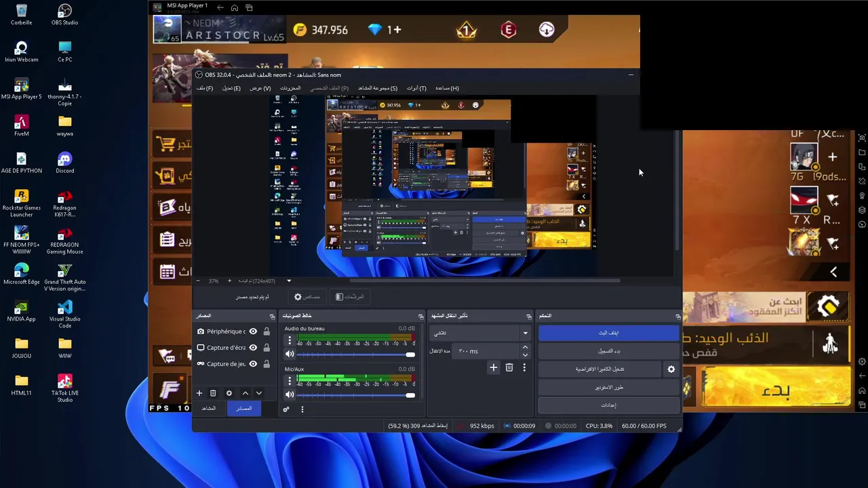This screenshot has height=488, width=868.
Task: Open OBS Studio desktop shortcut
Action: coord(65,14)
